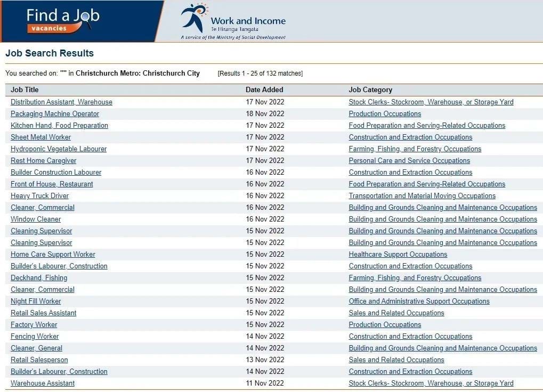Click the Results 1 - 25 of 132 matches text
Screen dimensions: 543x392
pyautogui.click(x=260, y=73)
